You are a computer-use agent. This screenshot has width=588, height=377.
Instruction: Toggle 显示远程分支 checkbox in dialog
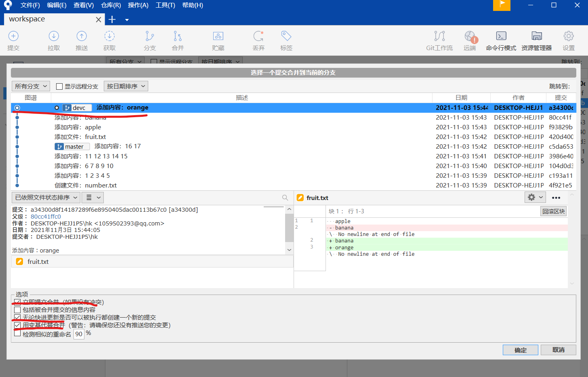[x=59, y=86]
